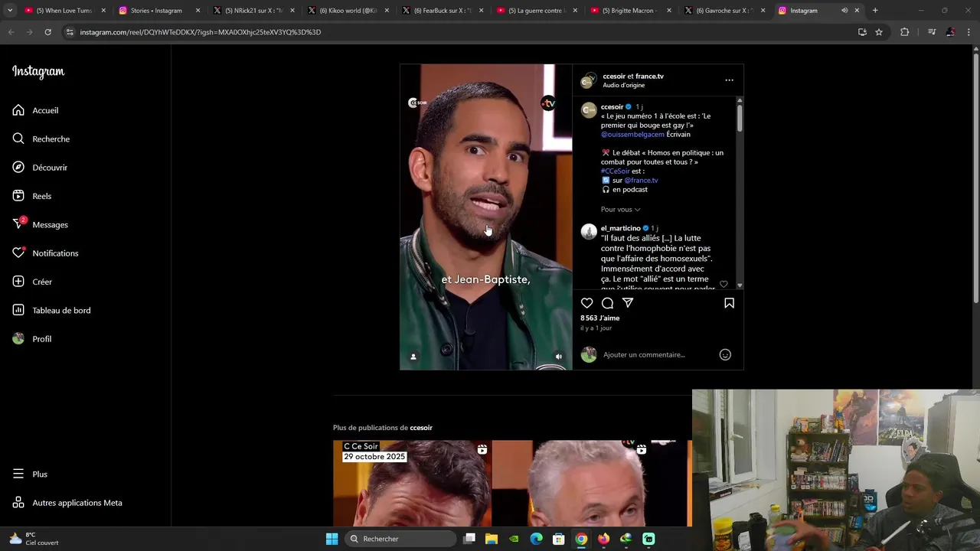The height and width of the screenshot is (551, 980).
Task: Open weather widget Ciel couvert
Action: coord(34,539)
